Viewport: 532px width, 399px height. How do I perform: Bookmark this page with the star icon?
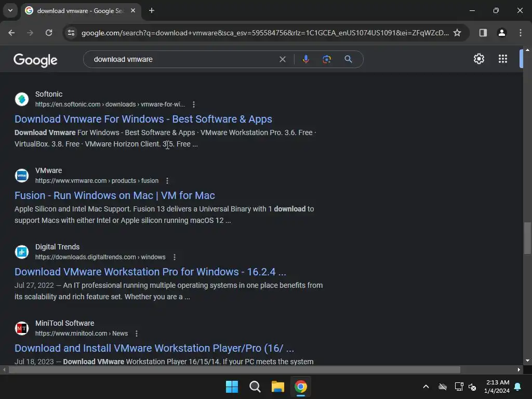pyautogui.click(x=457, y=33)
